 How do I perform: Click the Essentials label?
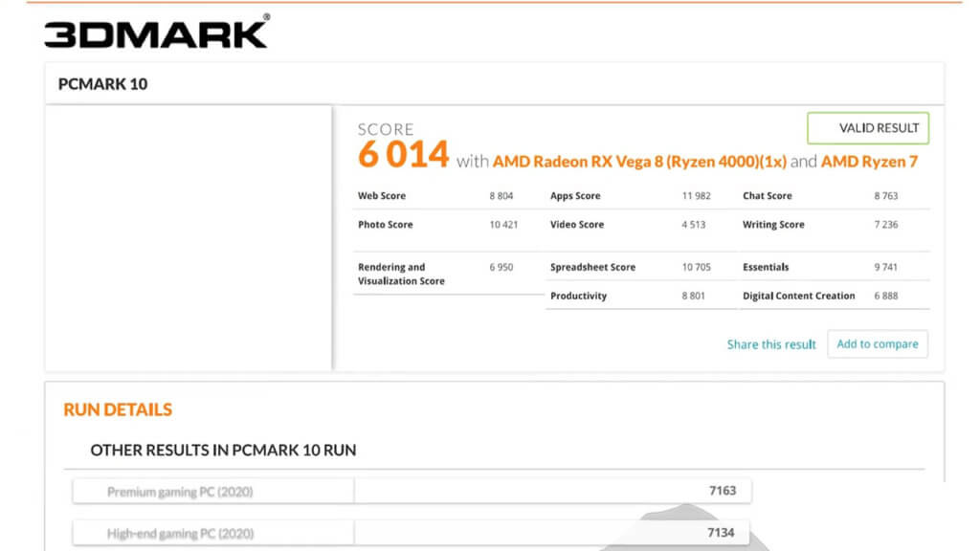point(766,267)
